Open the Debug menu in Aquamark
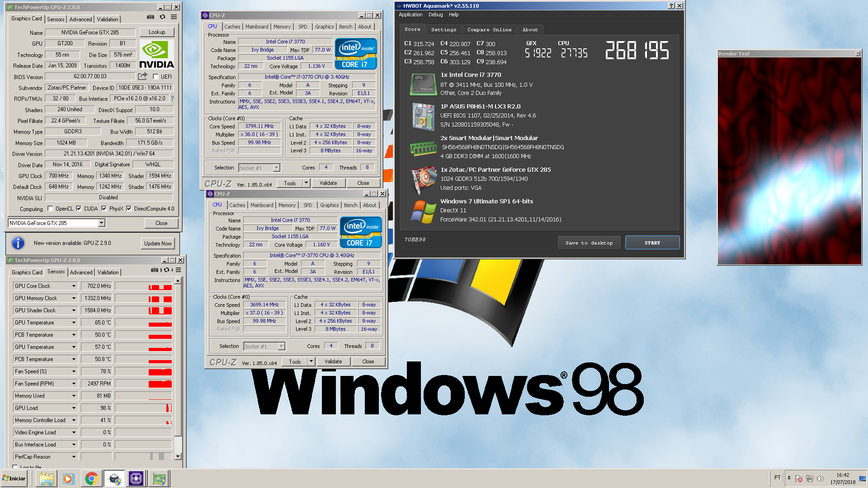 435,14
